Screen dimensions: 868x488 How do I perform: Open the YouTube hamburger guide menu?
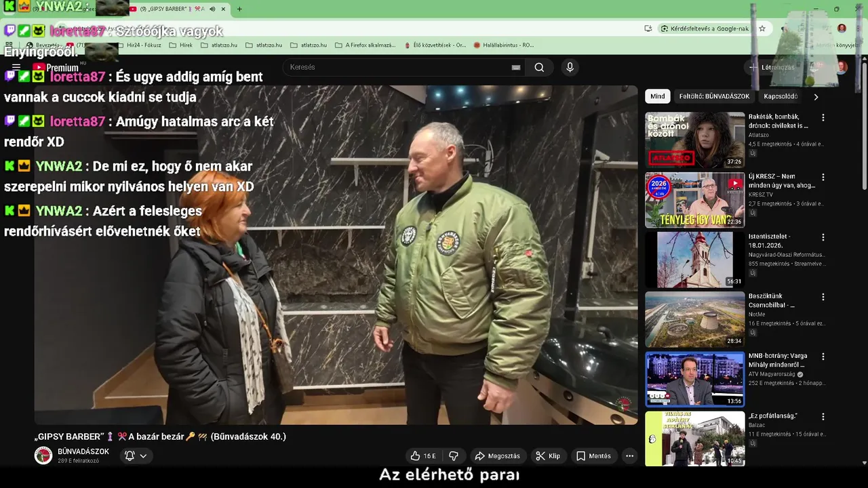(x=16, y=67)
